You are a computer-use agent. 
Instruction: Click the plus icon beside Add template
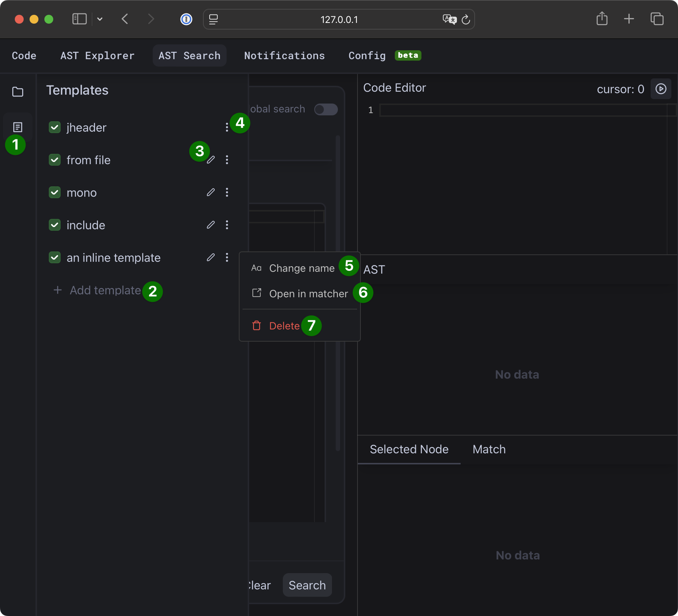pyautogui.click(x=58, y=290)
